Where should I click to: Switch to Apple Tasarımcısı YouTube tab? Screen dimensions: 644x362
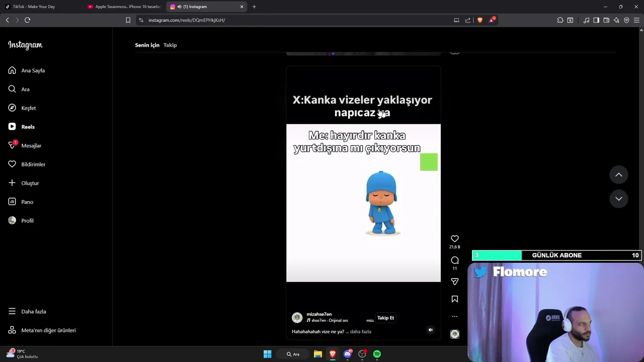(x=124, y=7)
